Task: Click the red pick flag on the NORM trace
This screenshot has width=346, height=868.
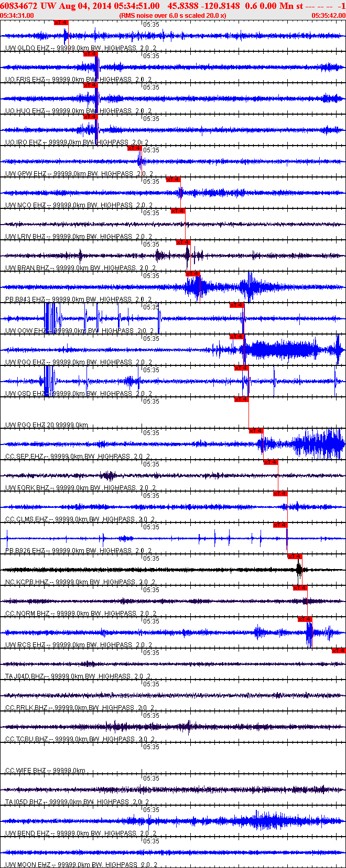Action: pyautogui.click(x=300, y=587)
